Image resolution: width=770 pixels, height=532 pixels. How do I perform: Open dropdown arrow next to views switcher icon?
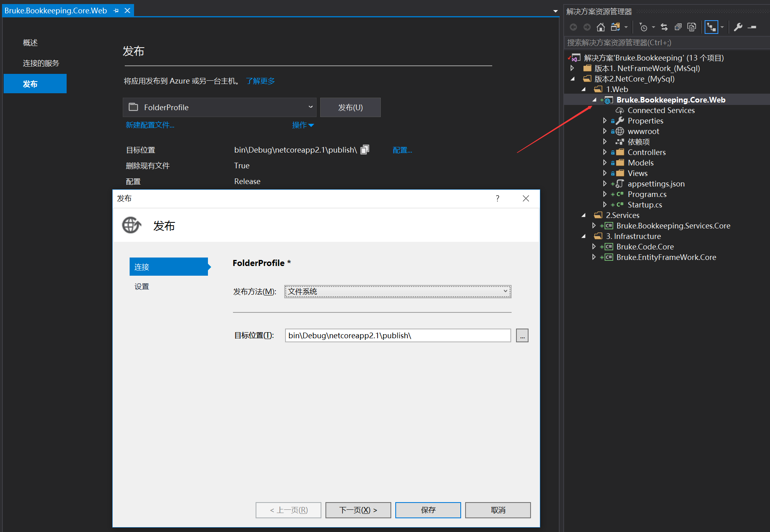pos(626,27)
